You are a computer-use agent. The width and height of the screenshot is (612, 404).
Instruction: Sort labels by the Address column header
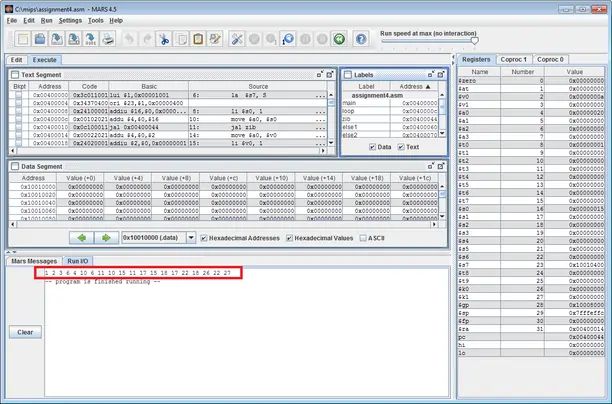[x=414, y=86]
